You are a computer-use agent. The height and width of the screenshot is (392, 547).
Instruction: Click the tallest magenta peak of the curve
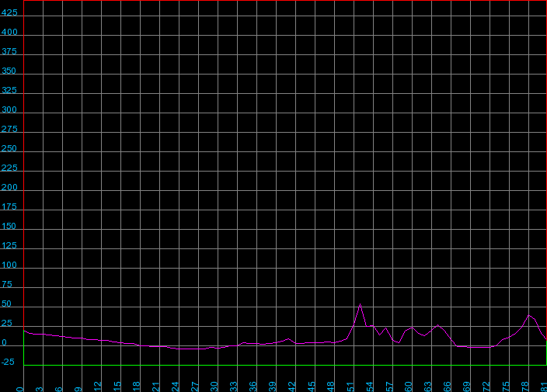tap(360, 305)
